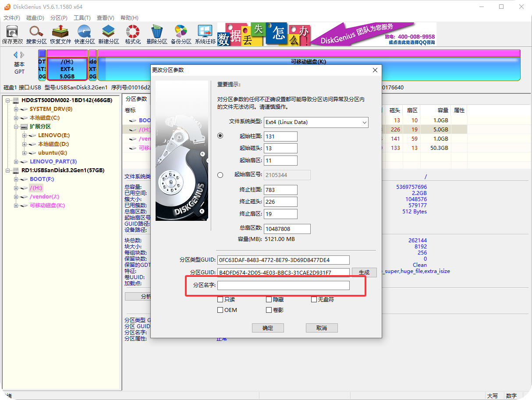
Task: Open the 分区(P) menu
Action: click(59, 18)
